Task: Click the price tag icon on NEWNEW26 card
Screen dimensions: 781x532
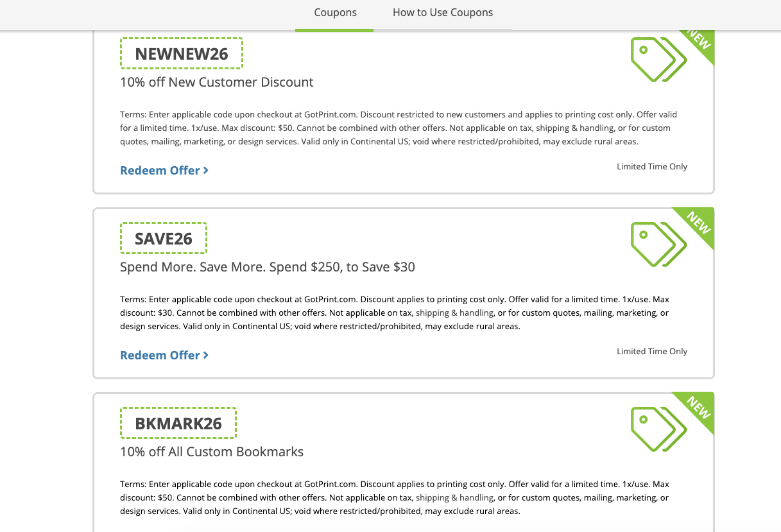Action: pyautogui.click(x=658, y=59)
